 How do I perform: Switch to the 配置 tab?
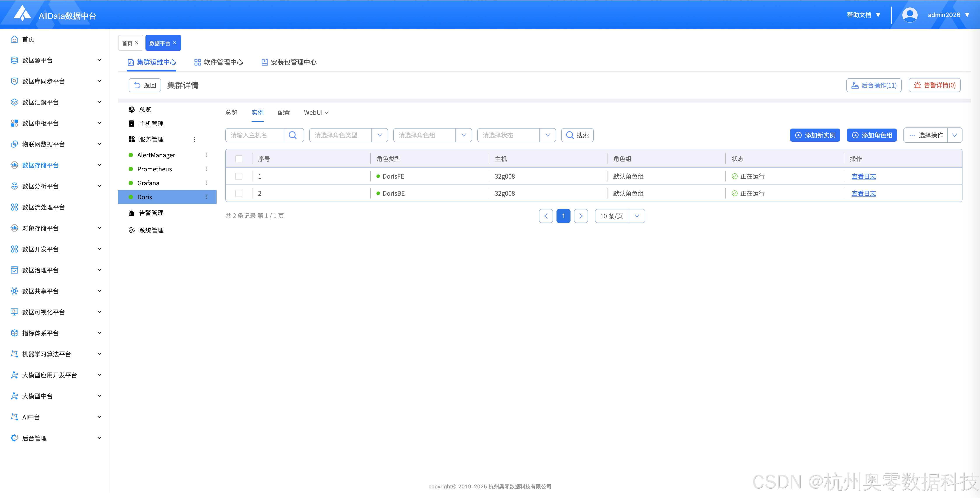pyautogui.click(x=283, y=113)
